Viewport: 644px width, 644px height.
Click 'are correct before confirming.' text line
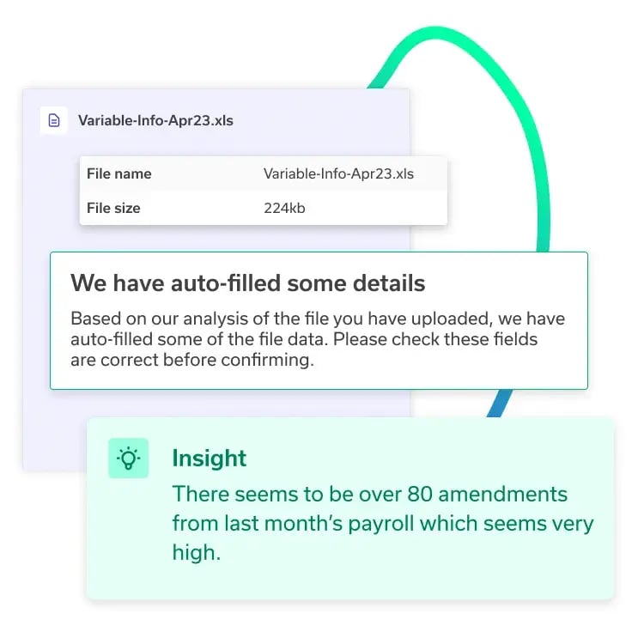[192, 360]
